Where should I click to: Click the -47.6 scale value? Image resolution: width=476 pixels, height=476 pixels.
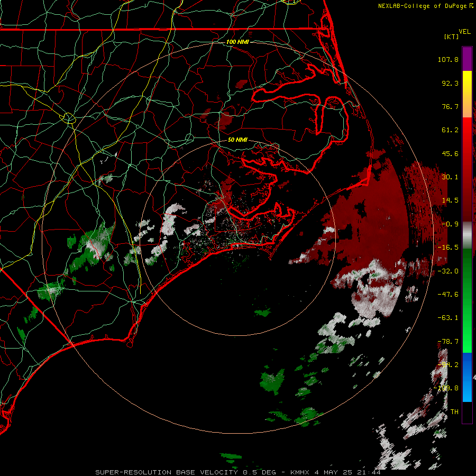pos(448,295)
